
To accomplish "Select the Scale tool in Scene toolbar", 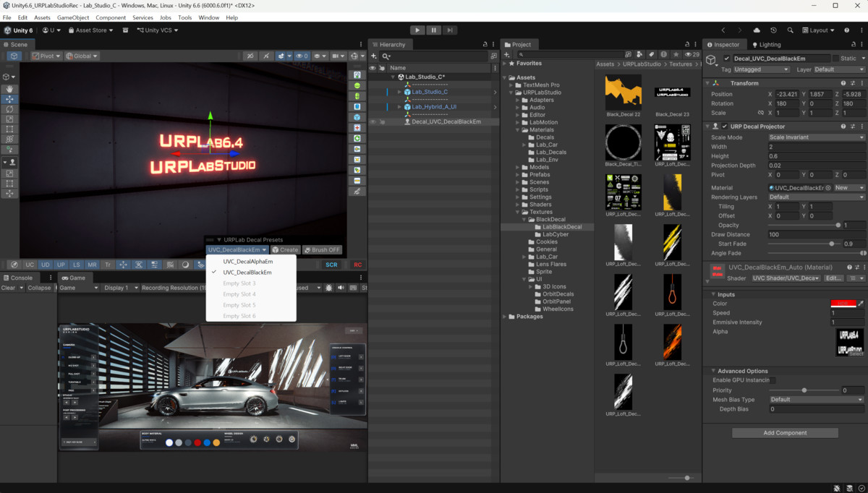I will (10, 119).
